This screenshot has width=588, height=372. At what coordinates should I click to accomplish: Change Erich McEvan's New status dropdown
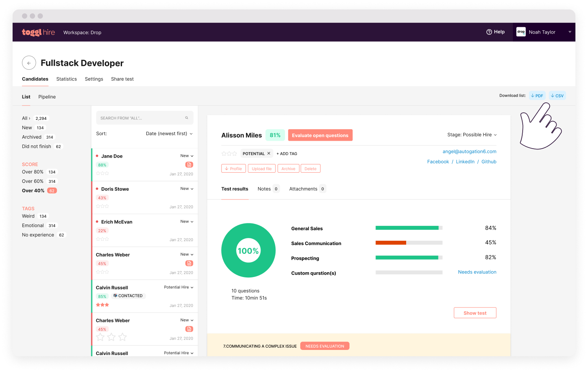pyautogui.click(x=187, y=221)
